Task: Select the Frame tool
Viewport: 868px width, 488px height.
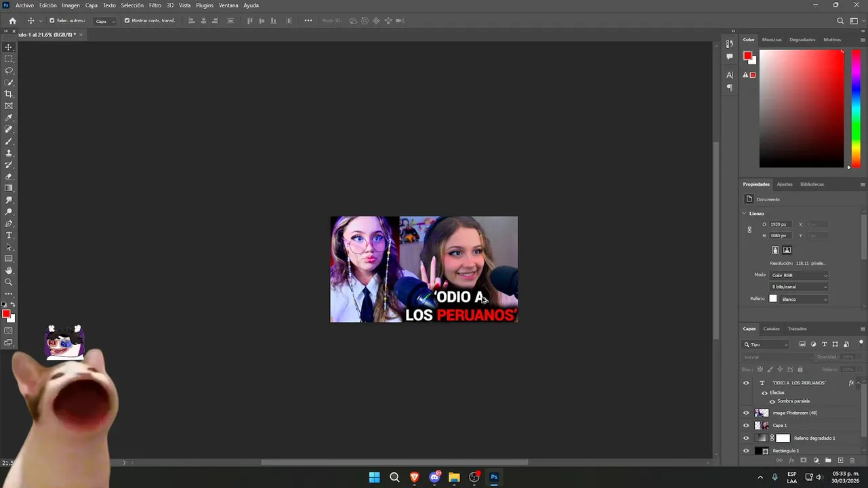Action: (x=9, y=106)
